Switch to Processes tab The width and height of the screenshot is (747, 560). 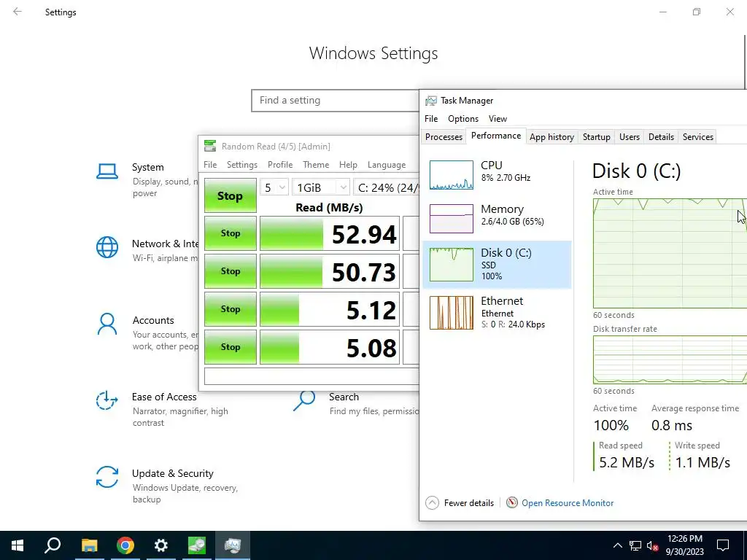coord(444,136)
